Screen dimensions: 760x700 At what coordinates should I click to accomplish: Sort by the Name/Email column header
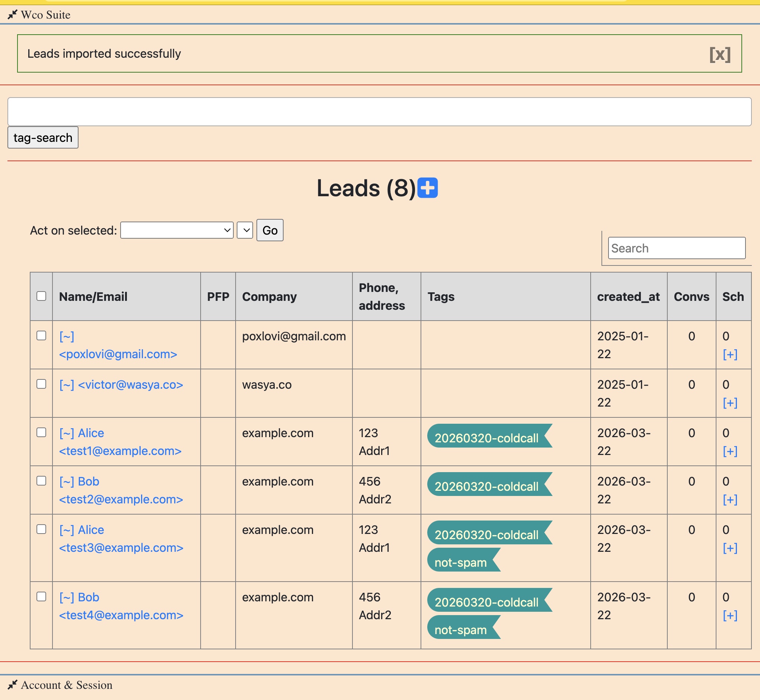(93, 297)
